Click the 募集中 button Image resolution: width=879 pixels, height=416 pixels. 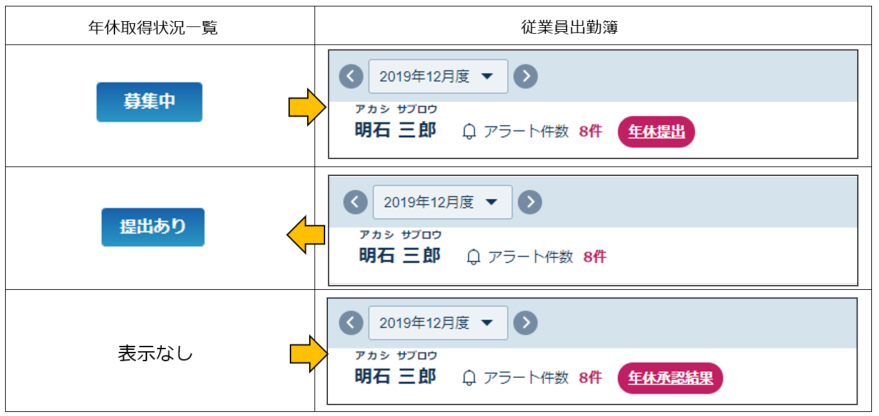coord(149,102)
